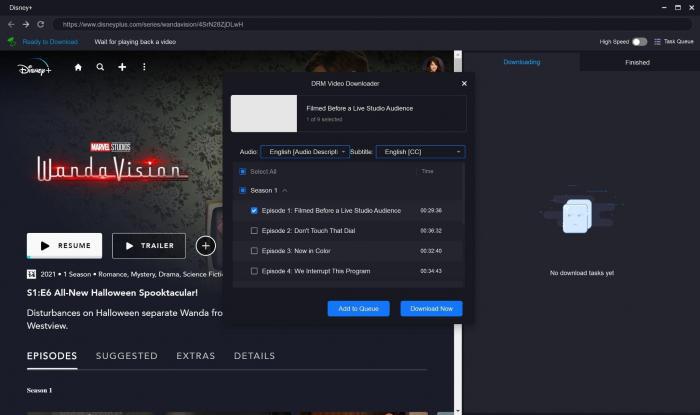
Task: Open the Subtitle language dropdown
Action: 421,152
